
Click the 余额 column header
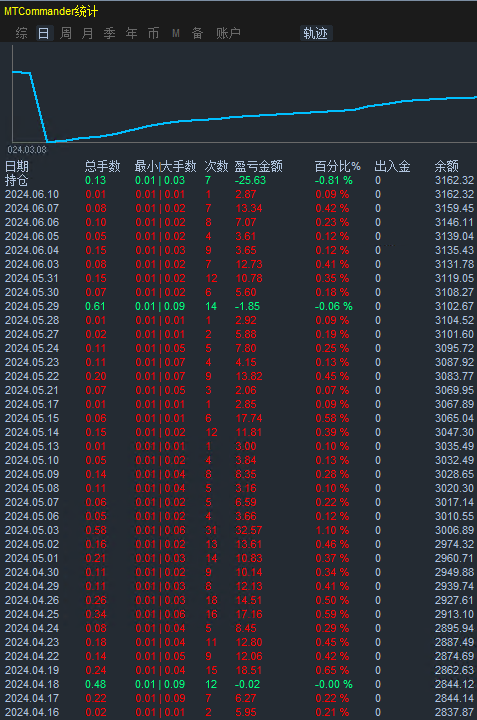[x=447, y=166]
